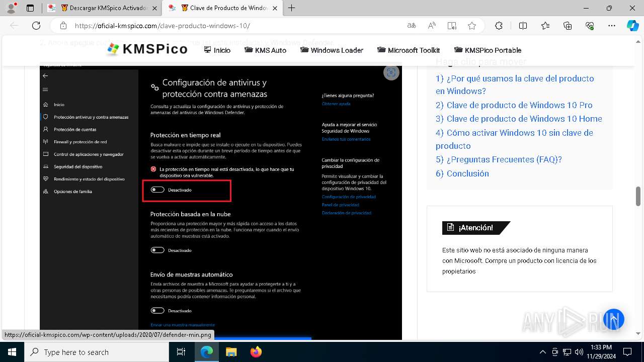This screenshot has width=644, height=362.
Task: Jump to Clave de producto de Windows 10 Pro
Action: (x=514, y=105)
